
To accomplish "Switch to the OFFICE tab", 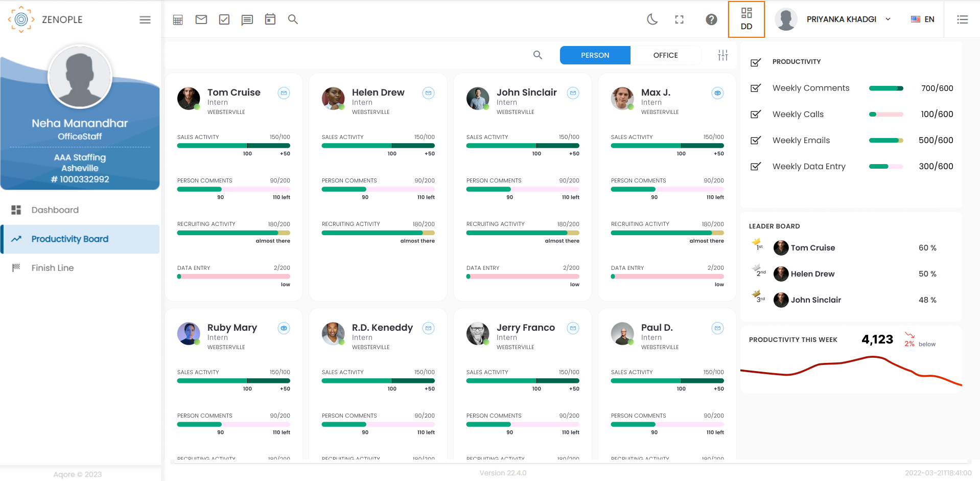I will coord(666,55).
